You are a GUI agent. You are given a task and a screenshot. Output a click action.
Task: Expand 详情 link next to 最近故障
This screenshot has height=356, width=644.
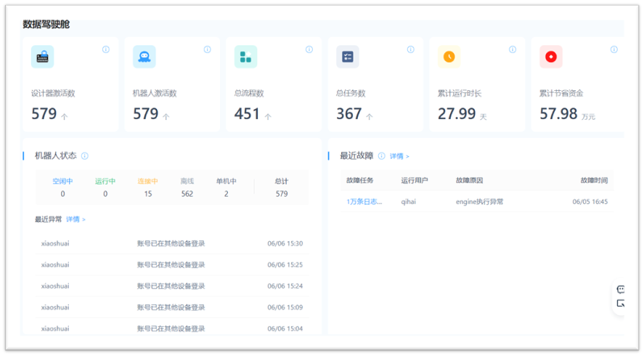tap(399, 156)
